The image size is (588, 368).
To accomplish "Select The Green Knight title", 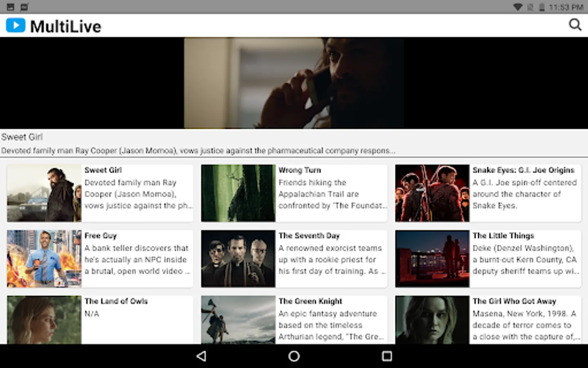I will point(310,301).
